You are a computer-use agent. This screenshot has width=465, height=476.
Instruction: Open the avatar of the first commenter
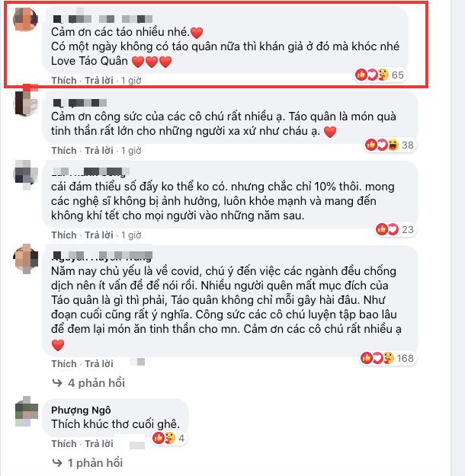[x=25, y=20]
